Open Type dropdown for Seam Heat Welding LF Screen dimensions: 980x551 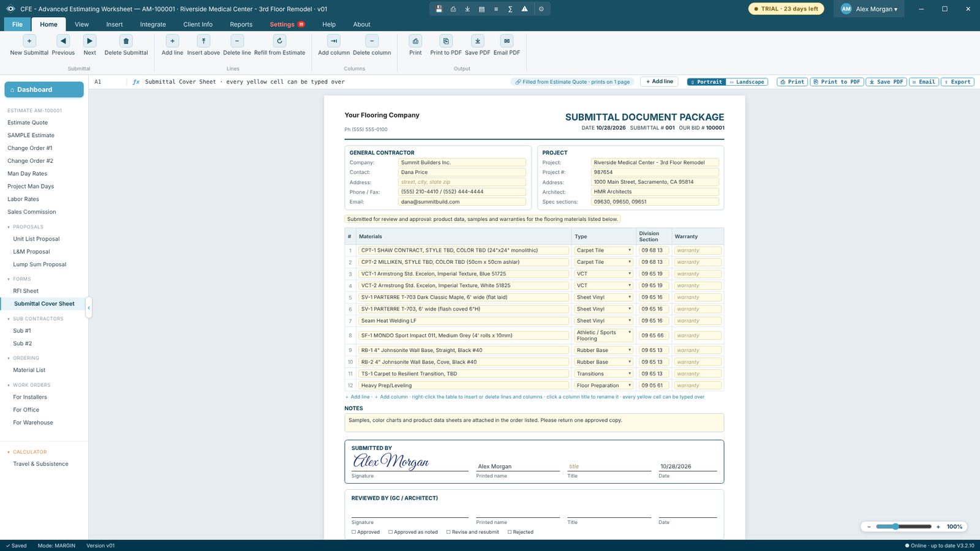click(x=603, y=321)
